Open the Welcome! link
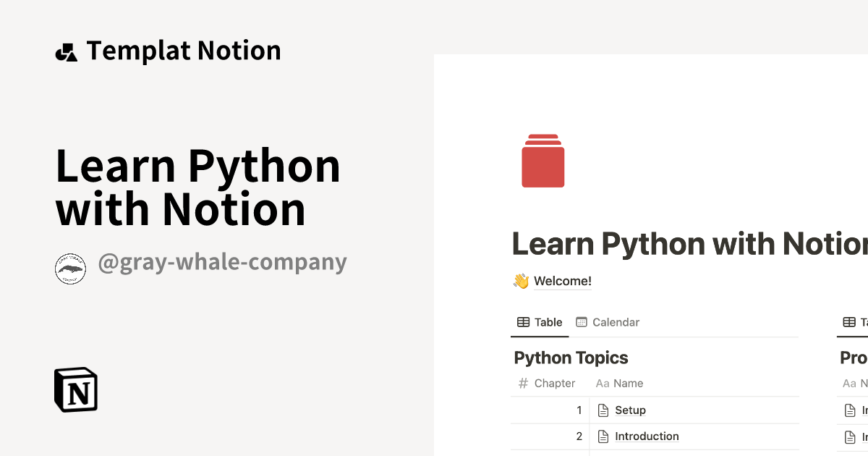 click(x=562, y=280)
